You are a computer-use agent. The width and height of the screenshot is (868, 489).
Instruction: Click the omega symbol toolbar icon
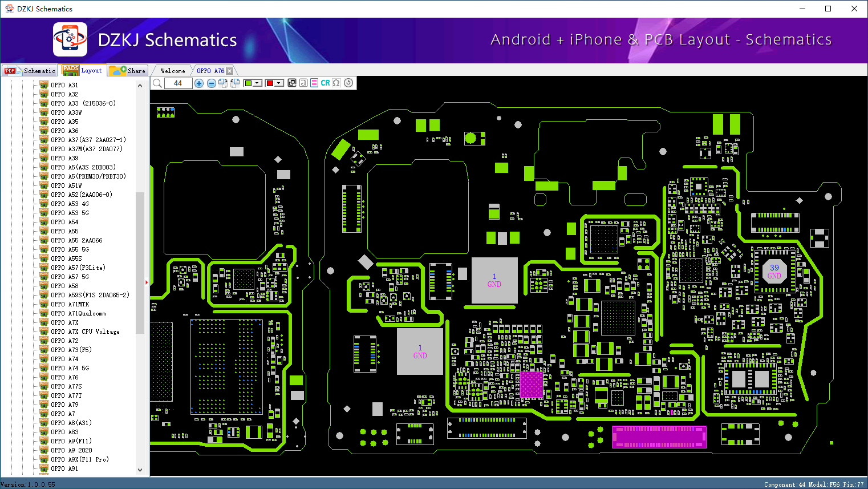(336, 83)
